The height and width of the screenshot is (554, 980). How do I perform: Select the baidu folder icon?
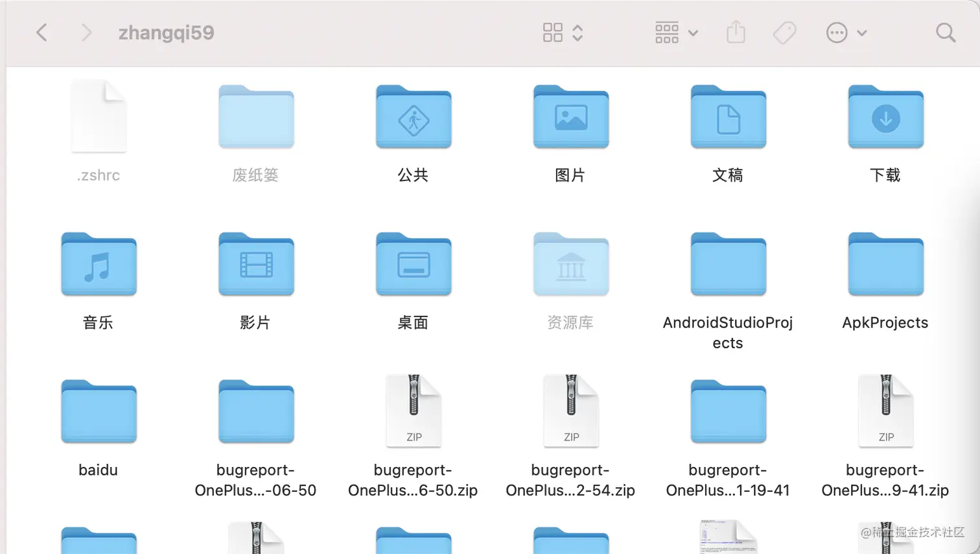[99, 411]
